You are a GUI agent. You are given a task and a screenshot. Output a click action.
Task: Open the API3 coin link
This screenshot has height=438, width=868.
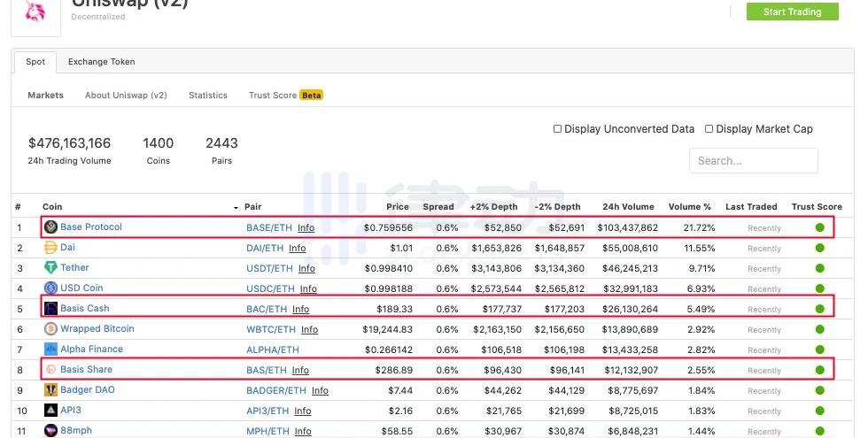[x=70, y=411]
